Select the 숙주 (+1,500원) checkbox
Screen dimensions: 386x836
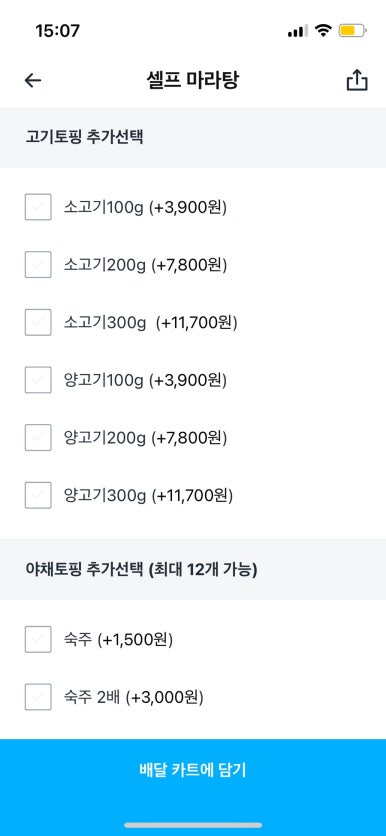point(38,639)
